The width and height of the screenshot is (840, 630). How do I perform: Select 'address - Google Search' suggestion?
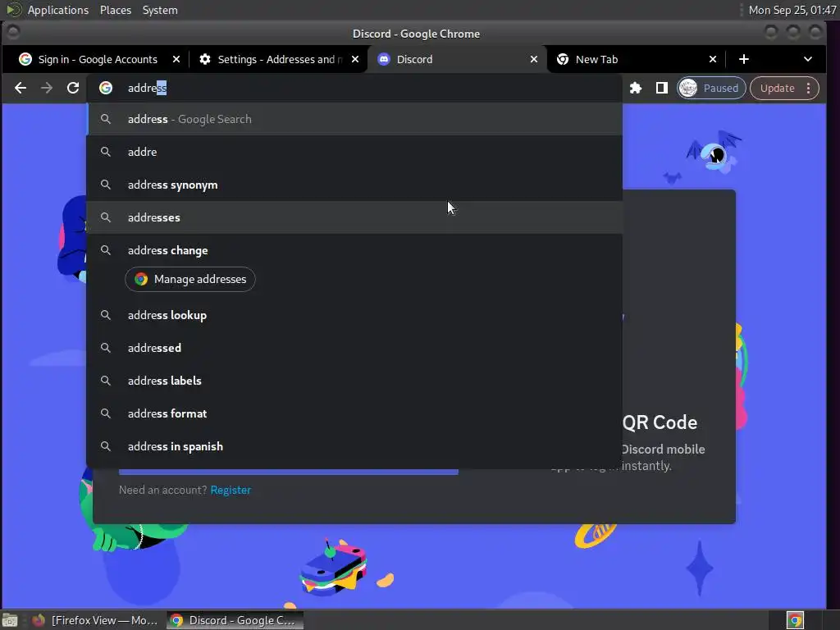354,119
